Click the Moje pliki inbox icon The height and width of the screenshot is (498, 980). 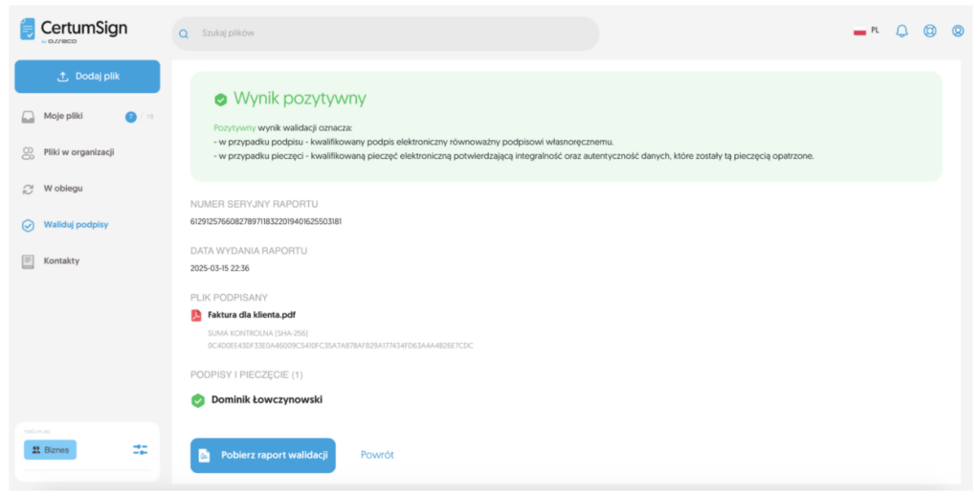[28, 117]
